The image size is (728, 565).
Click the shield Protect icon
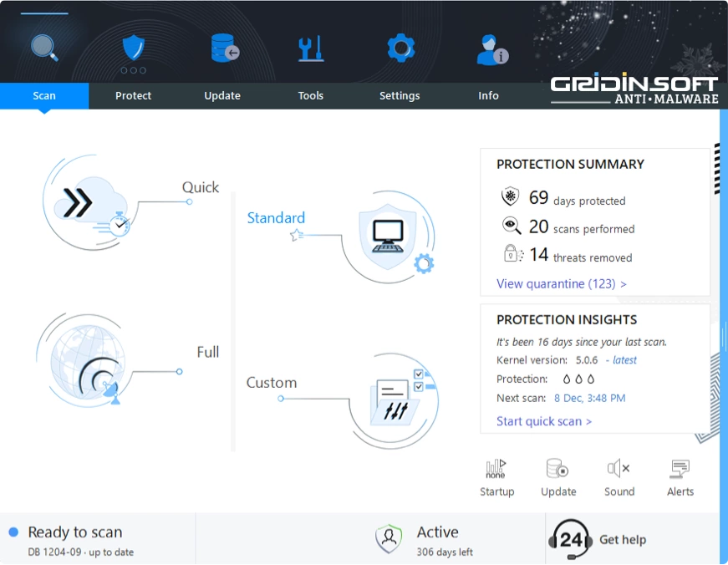[x=133, y=48]
